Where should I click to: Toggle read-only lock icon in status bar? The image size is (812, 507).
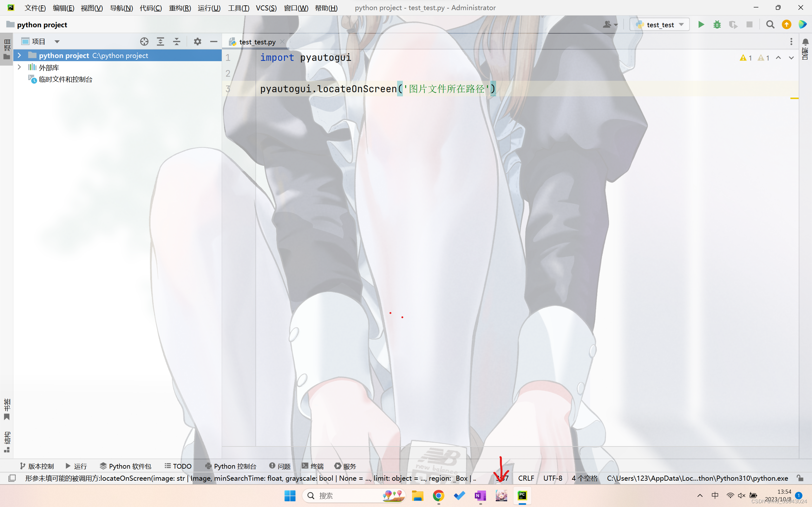click(x=800, y=478)
